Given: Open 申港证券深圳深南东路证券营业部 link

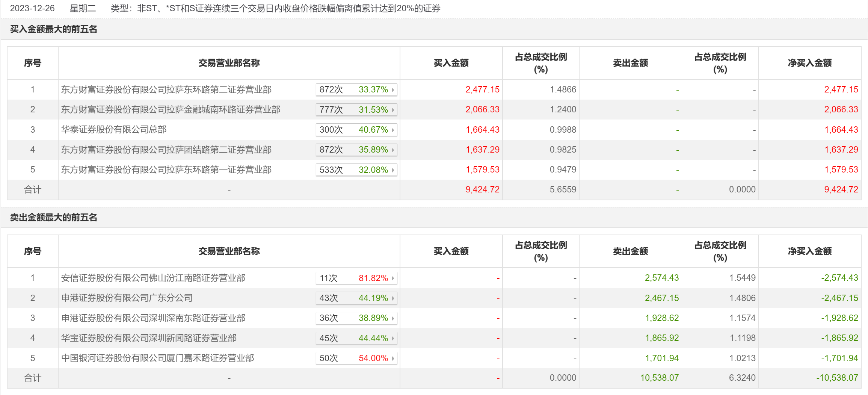Looking at the screenshot, I should coord(153,318).
